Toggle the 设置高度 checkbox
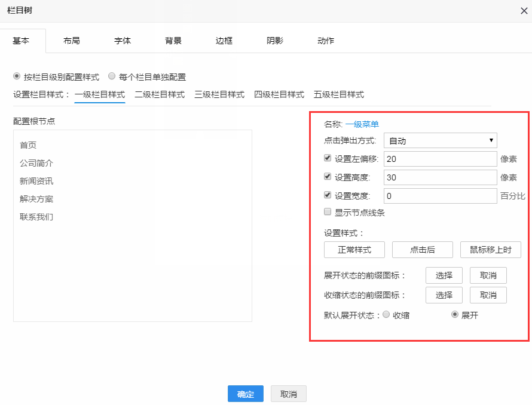532x405 pixels. [x=328, y=177]
